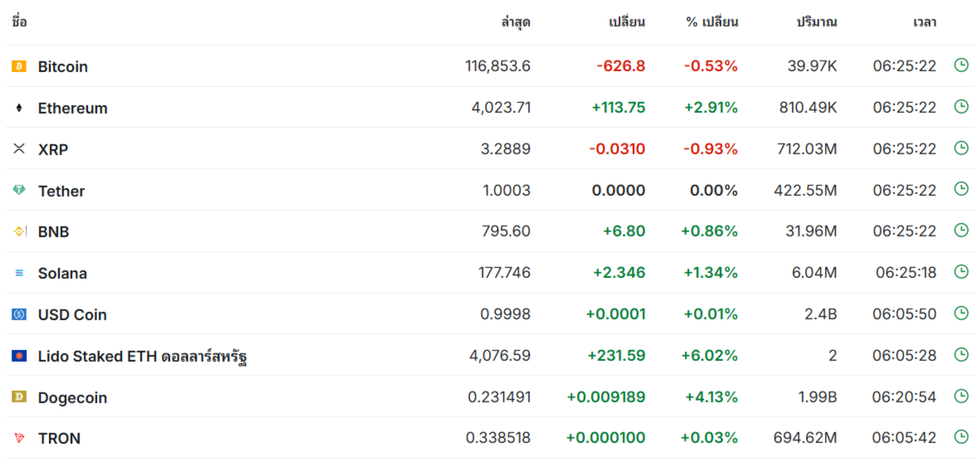The width and height of the screenshot is (980, 463).
Task: Sort by the ล่าสุด column header
Action: point(516,22)
